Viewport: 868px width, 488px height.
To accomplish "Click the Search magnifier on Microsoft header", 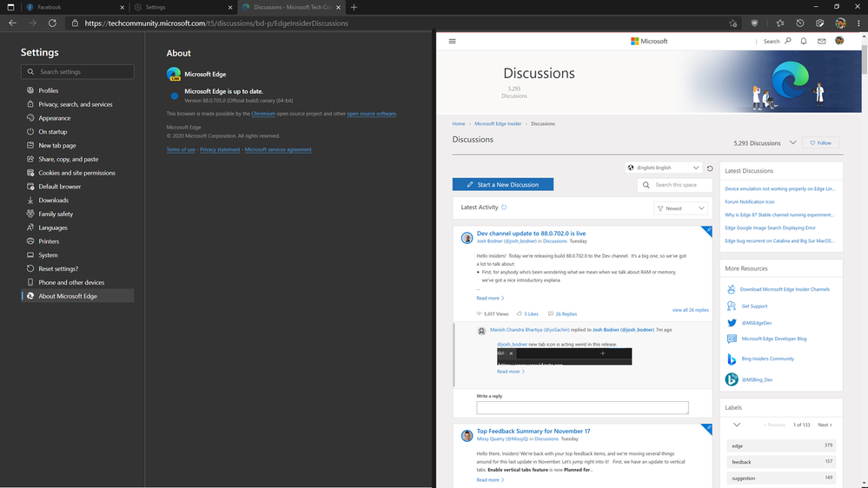I will coord(788,41).
